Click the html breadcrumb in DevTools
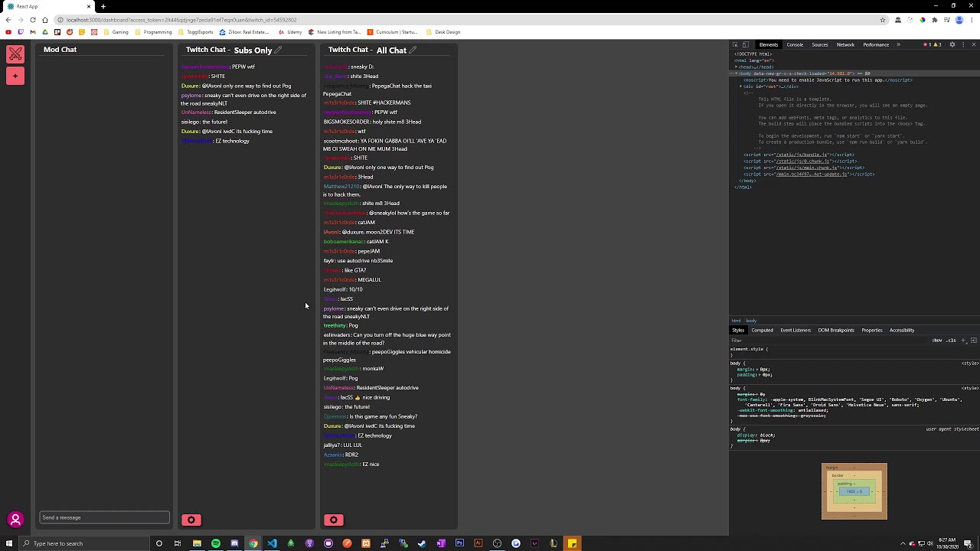The width and height of the screenshot is (980, 551). click(x=736, y=321)
